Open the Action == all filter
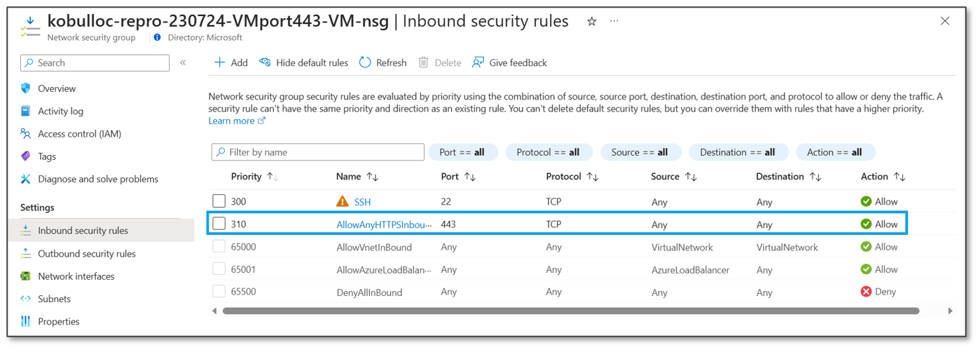 (835, 152)
